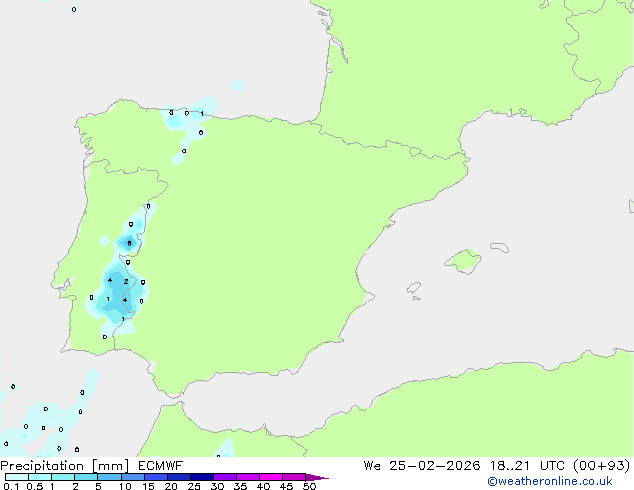Click the legend swatch between 0.1 and 0.5

point(17,477)
